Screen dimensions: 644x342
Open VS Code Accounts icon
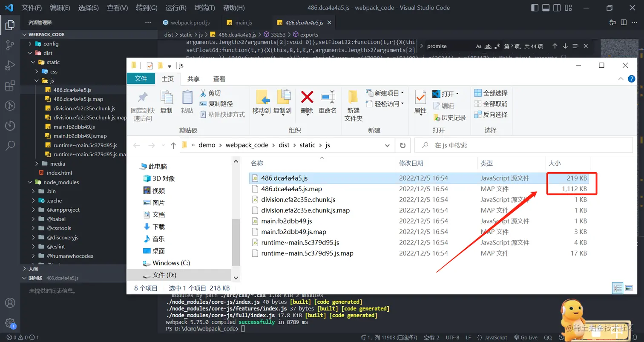click(10, 303)
